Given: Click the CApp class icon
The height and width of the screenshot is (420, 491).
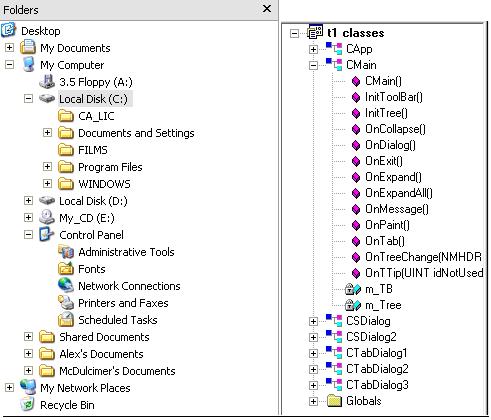Looking at the screenshot, I should (x=334, y=48).
